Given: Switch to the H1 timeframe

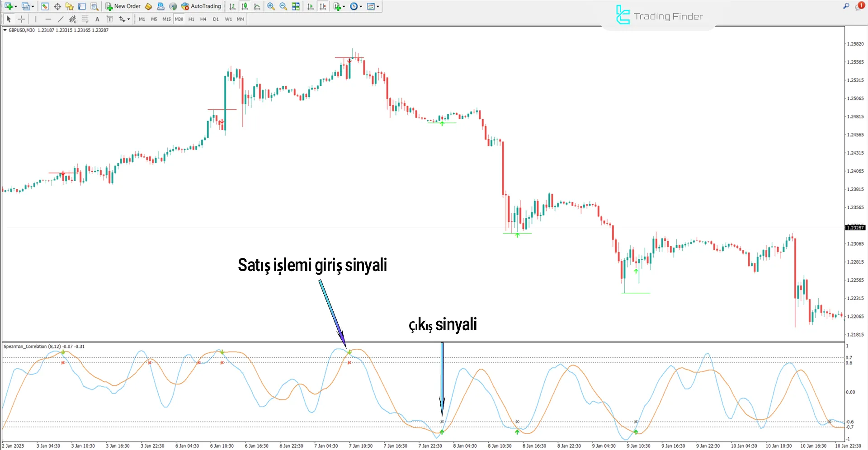Looking at the screenshot, I should pos(191,19).
